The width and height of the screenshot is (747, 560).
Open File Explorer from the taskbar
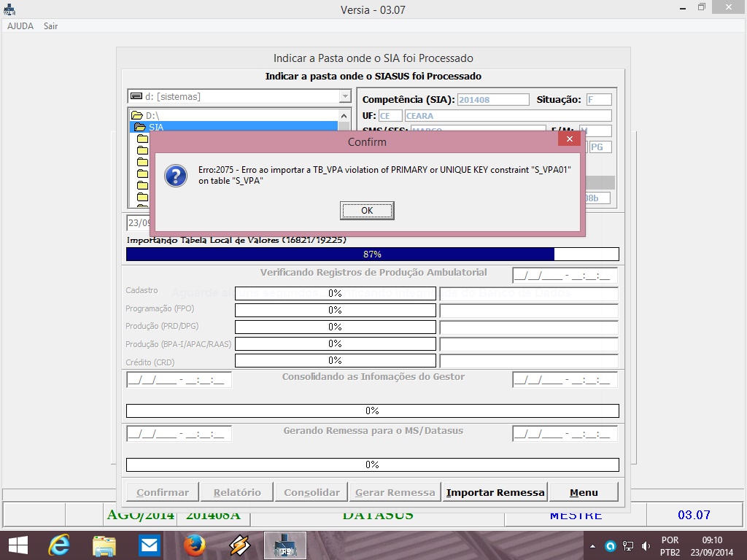coord(104,545)
